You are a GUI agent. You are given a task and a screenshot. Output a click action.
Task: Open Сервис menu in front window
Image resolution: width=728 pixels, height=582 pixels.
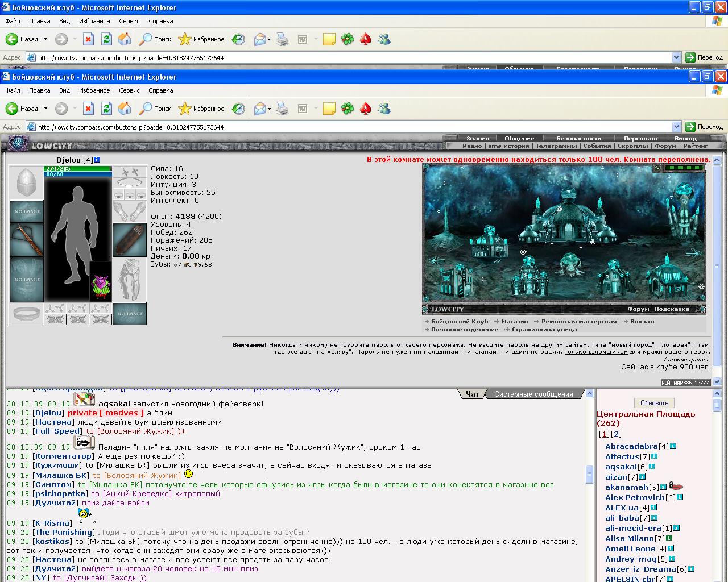(x=129, y=90)
